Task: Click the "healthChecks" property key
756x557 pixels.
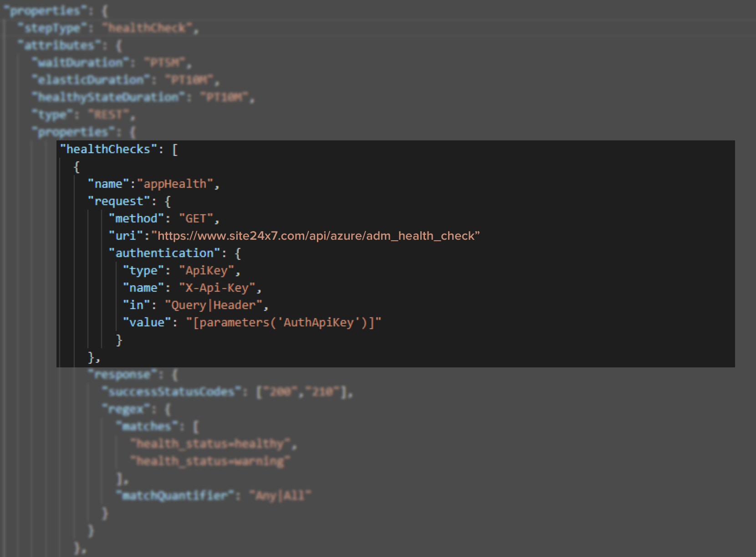Action: [108, 150]
